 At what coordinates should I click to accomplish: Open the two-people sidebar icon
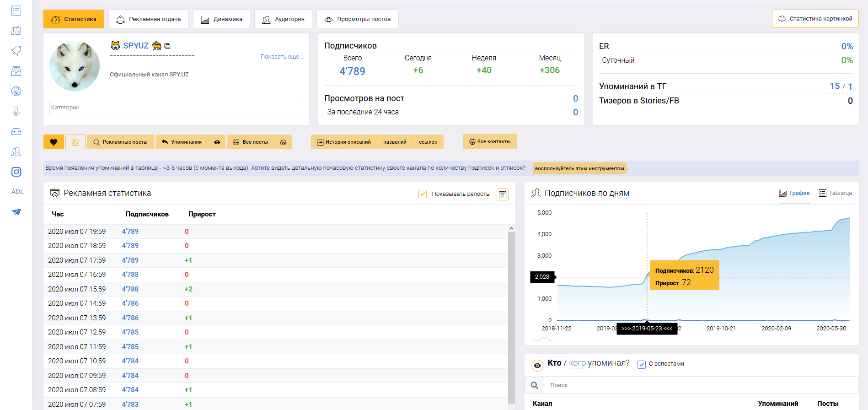pyautogui.click(x=16, y=151)
